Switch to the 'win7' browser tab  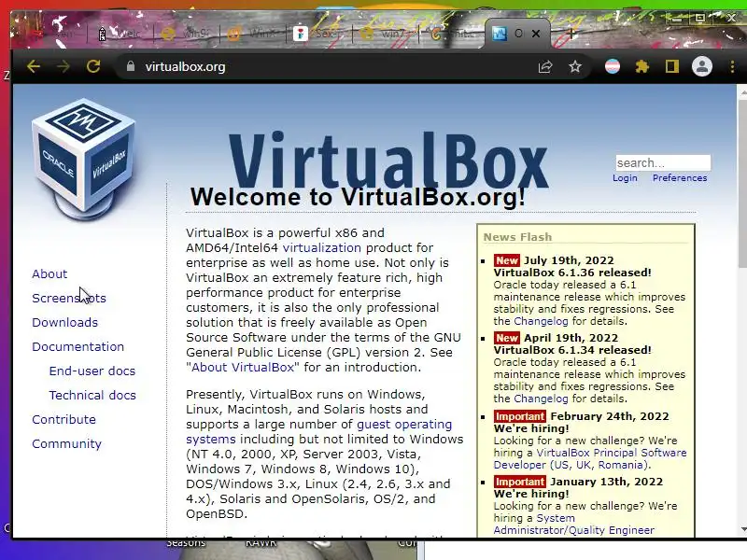(x=385, y=34)
